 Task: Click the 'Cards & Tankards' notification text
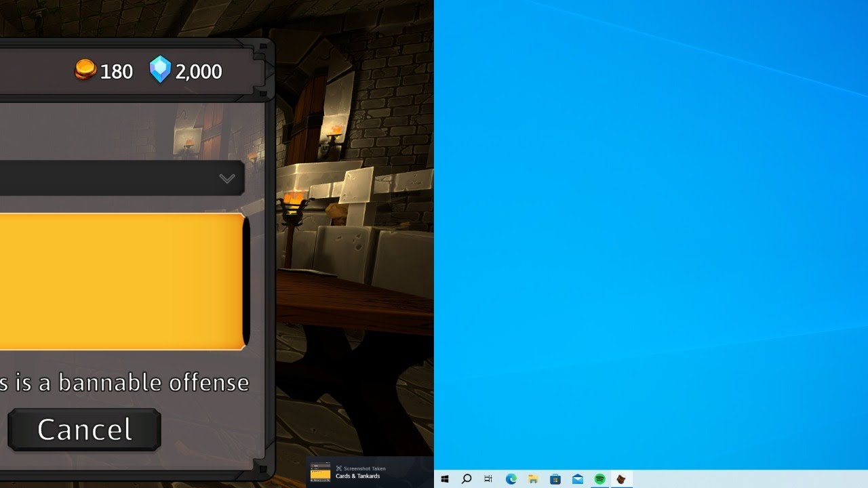357,476
